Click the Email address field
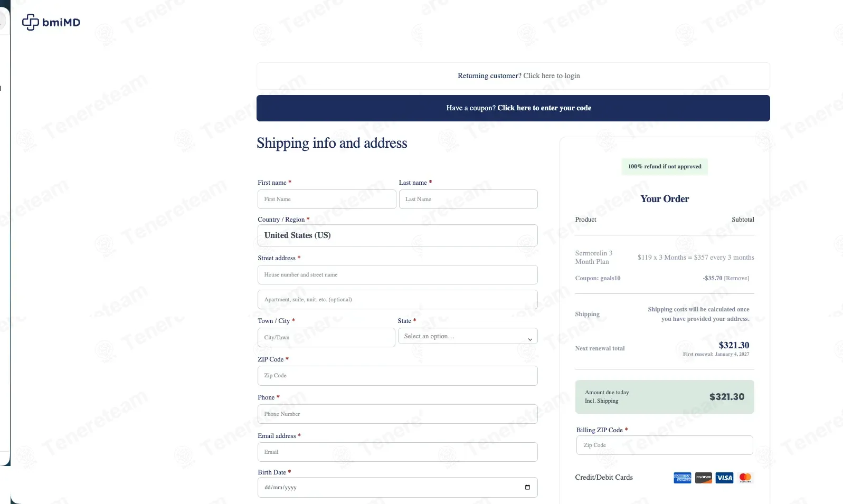Screen dimensions: 843x504 [x=397, y=452]
